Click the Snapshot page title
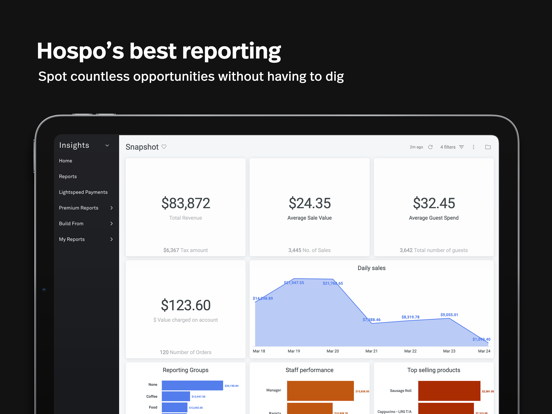552x414 pixels. 142,147
